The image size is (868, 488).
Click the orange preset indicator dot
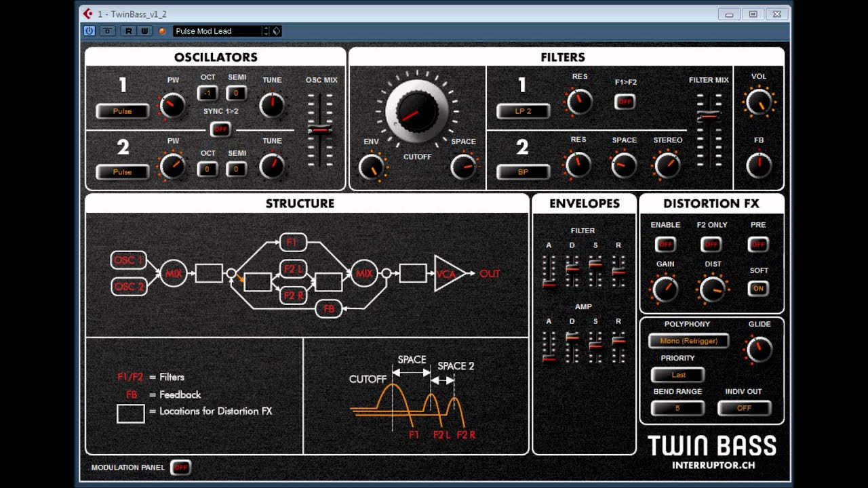tap(162, 31)
